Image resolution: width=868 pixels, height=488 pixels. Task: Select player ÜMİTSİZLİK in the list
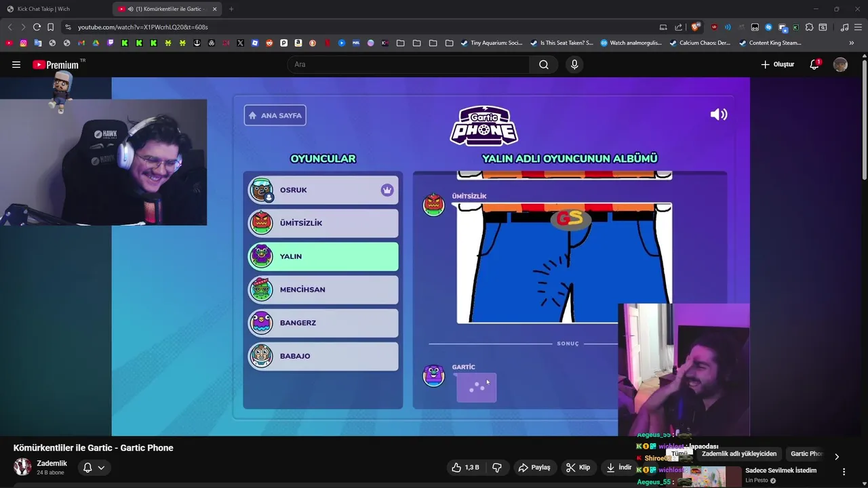[323, 223]
